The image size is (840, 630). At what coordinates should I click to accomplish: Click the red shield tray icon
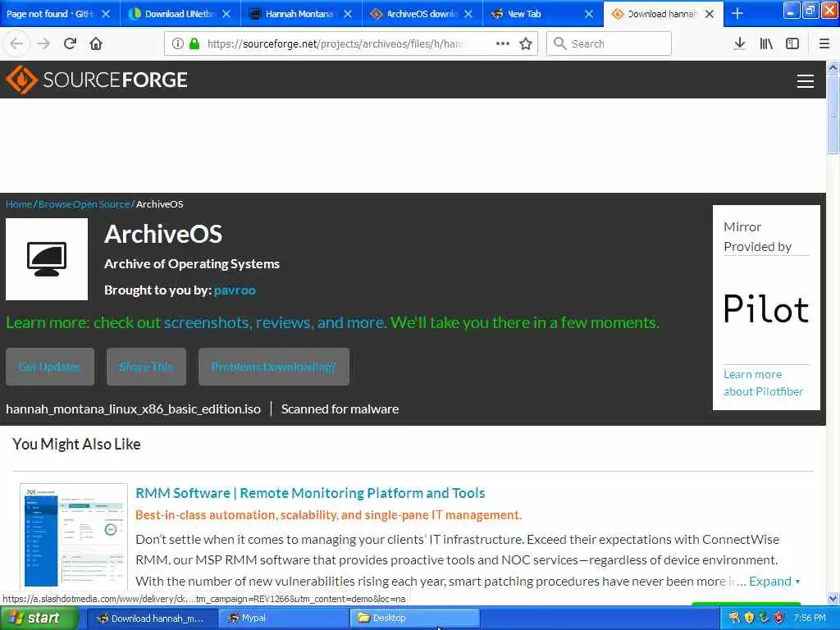click(x=779, y=618)
